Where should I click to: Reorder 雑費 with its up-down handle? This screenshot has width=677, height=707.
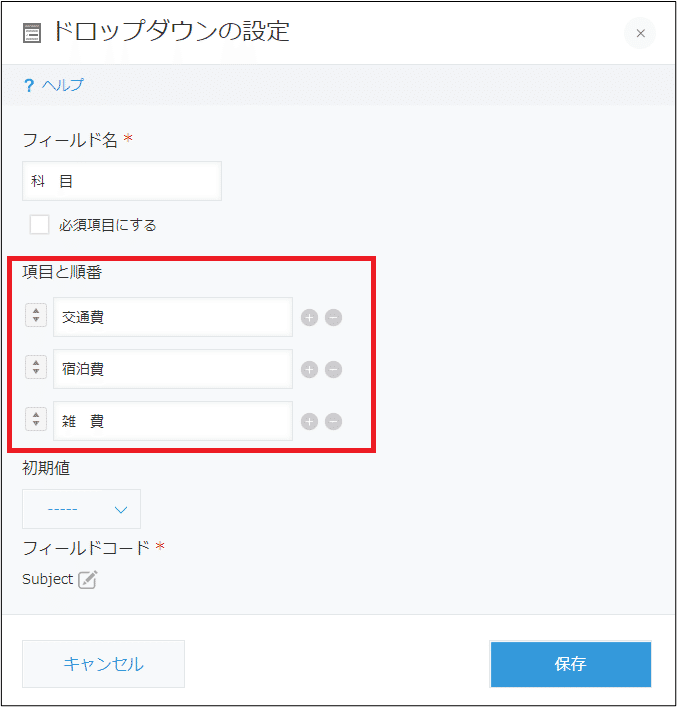pyautogui.click(x=36, y=419)
